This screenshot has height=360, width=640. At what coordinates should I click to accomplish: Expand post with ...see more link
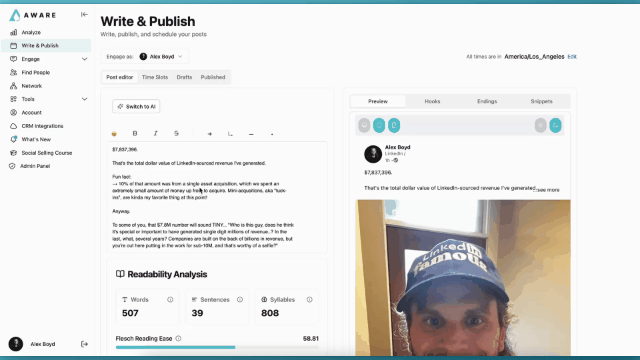(x=547, y=190)
